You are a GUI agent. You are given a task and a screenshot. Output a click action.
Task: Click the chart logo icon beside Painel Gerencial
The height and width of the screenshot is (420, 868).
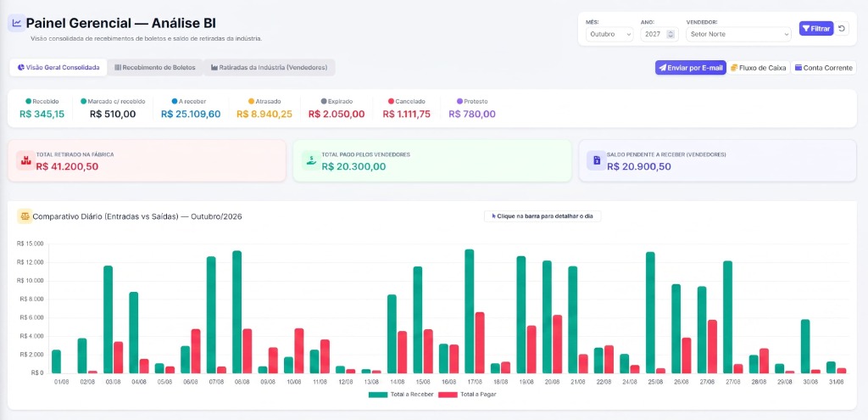(x=16, y=23)
